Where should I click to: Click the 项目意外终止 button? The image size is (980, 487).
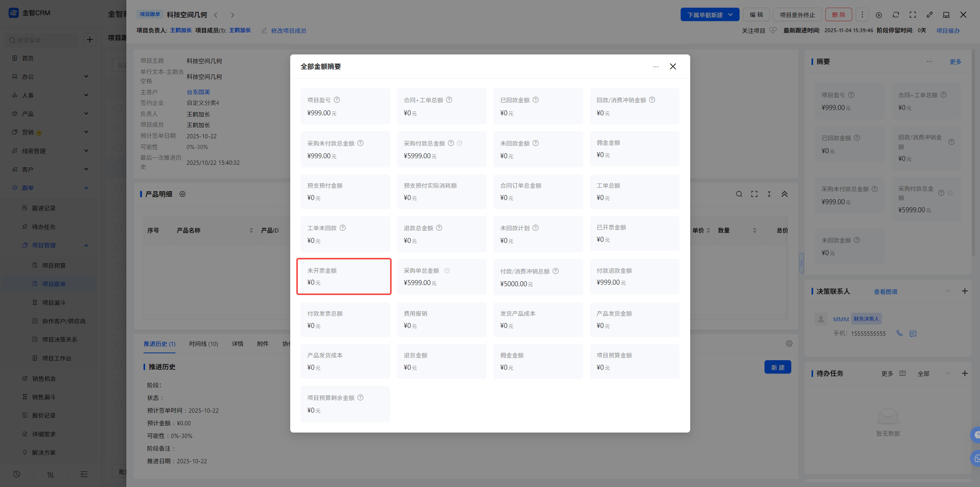797,15
